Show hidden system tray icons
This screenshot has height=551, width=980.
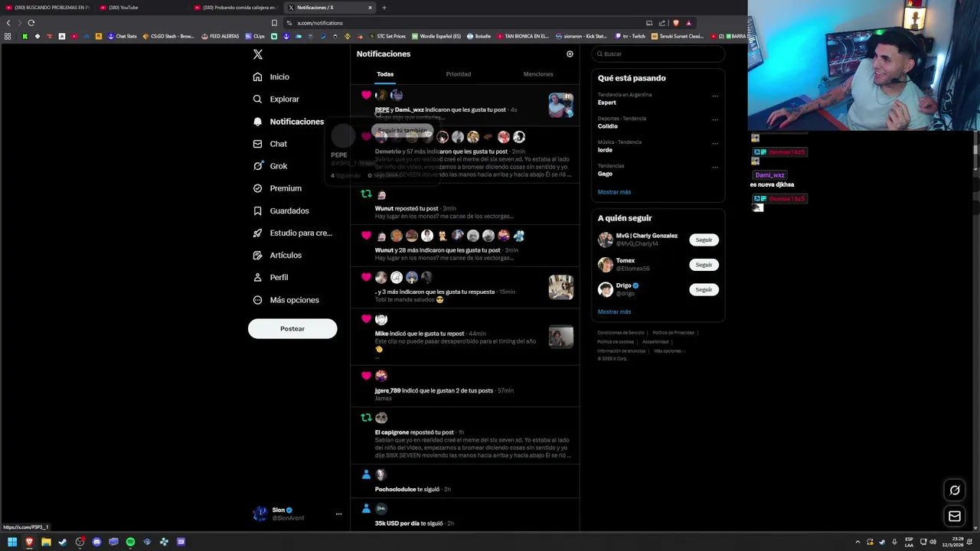coord(857,542)
